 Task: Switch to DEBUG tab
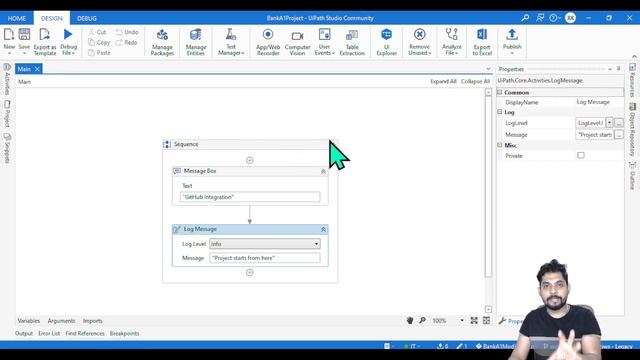click(x=87, y=18)
